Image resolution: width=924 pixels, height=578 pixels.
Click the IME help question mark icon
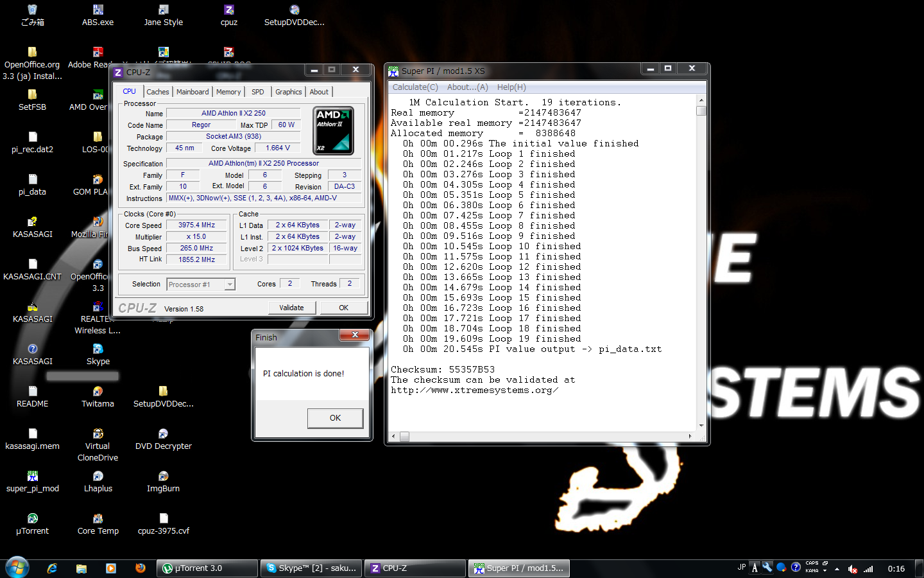click(x=796, y=567)
